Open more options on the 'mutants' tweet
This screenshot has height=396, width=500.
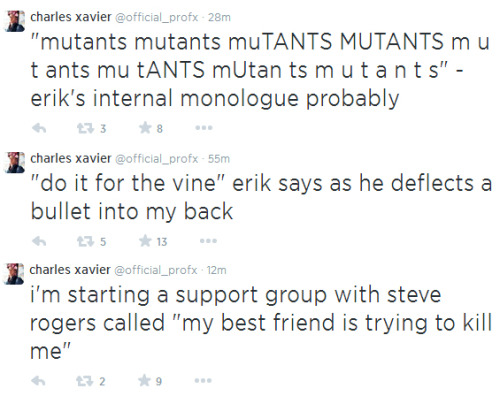(204, 128)
